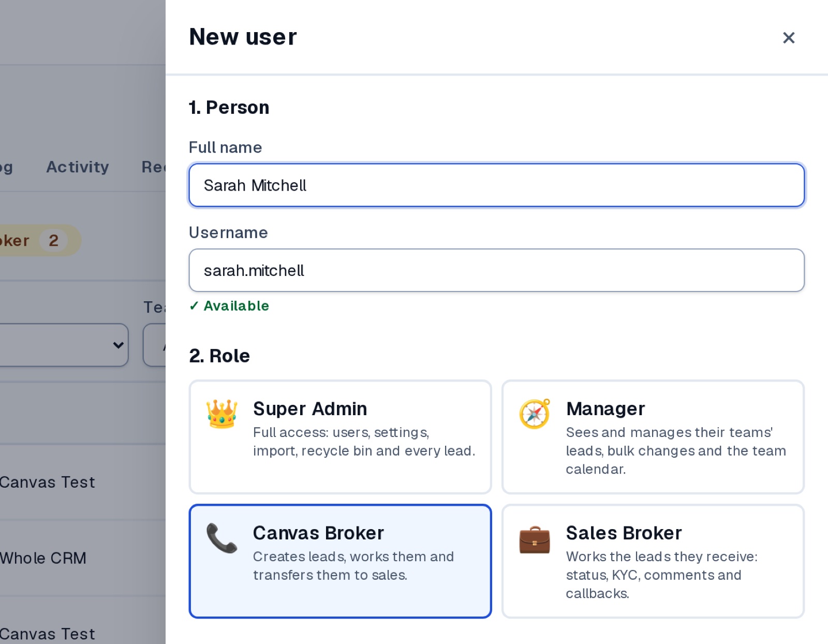
Task: Select the Sales Broker role card
Action: (653, 561)
